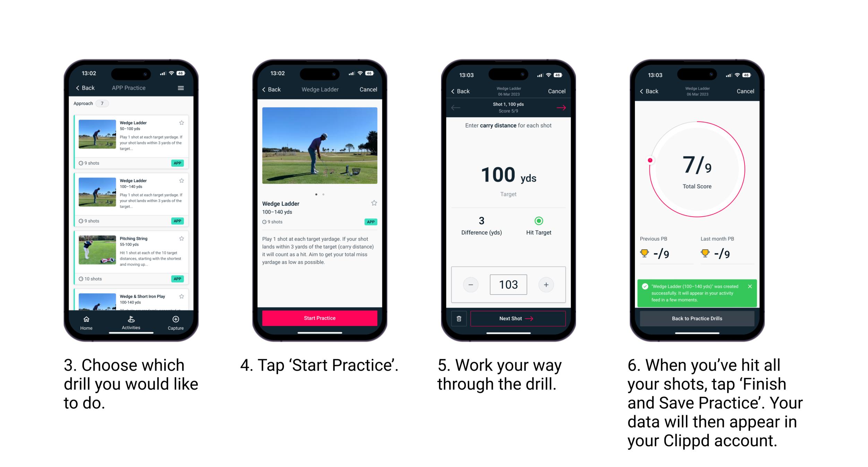Tap the 'Start Practice' button
The width and height of the screenshot is (868, 467).
[x=320, y=318]
